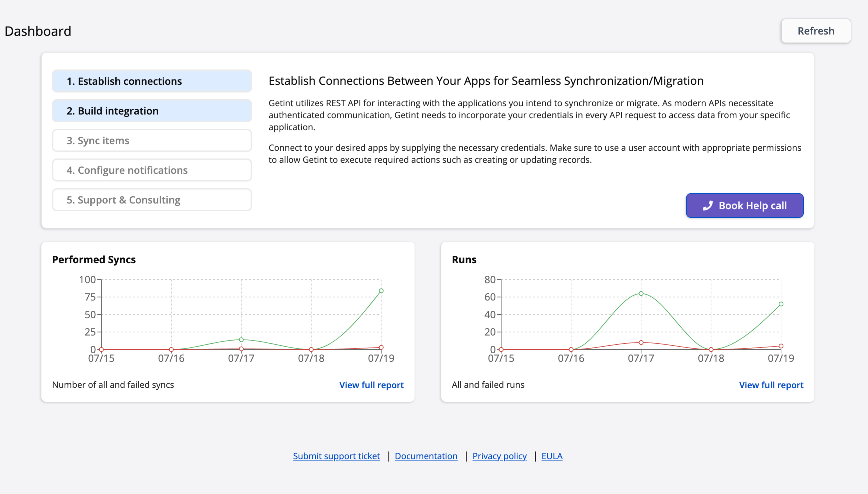Open the Build integration step
Image resolution: width=868 pixels, height=494 pixels.
(x=152, y=111)
